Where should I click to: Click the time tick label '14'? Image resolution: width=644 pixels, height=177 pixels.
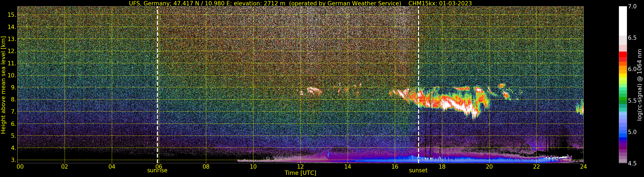pos(347,166)
